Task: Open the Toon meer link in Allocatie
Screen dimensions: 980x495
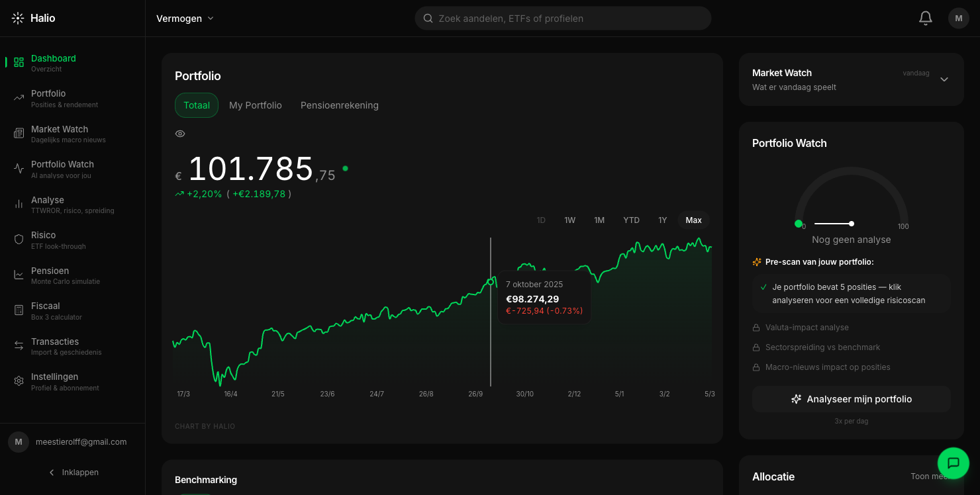Action: click(930, 476)
